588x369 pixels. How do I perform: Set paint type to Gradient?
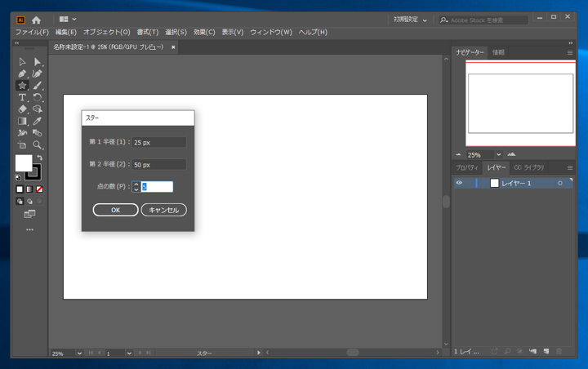[29, 189]
